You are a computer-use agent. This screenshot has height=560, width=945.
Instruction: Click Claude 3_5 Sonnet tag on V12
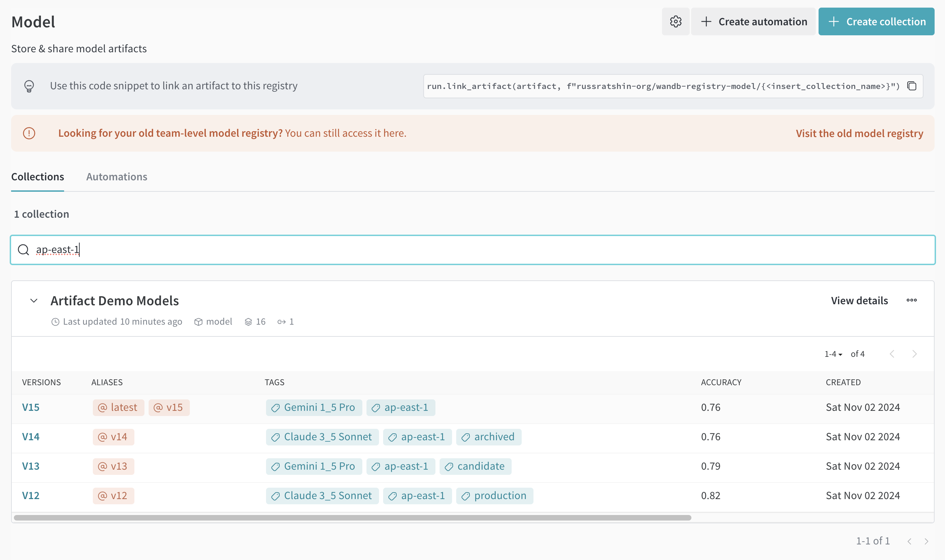point(322,496)
